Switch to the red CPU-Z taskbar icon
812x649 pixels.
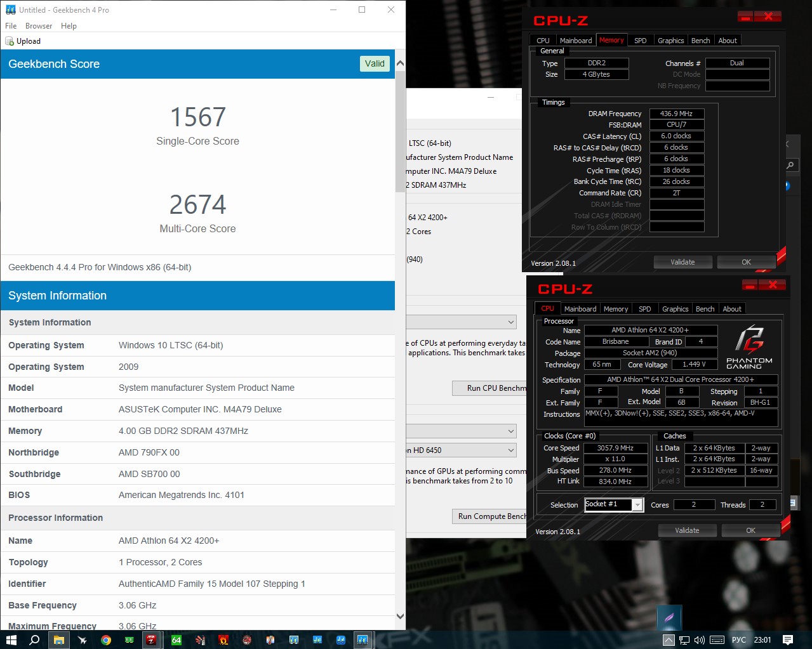(152, 639)
